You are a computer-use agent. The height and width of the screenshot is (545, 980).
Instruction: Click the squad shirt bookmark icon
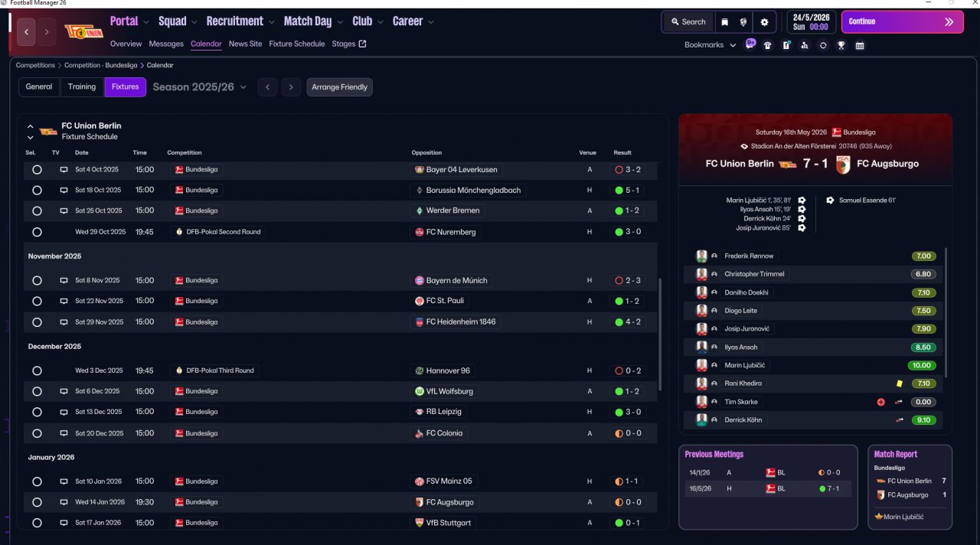click(x=768, y=45)
